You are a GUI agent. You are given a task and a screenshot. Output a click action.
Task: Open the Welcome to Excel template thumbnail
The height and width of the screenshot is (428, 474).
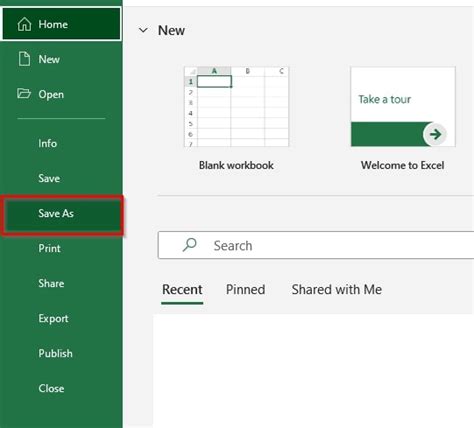[403, 107]
